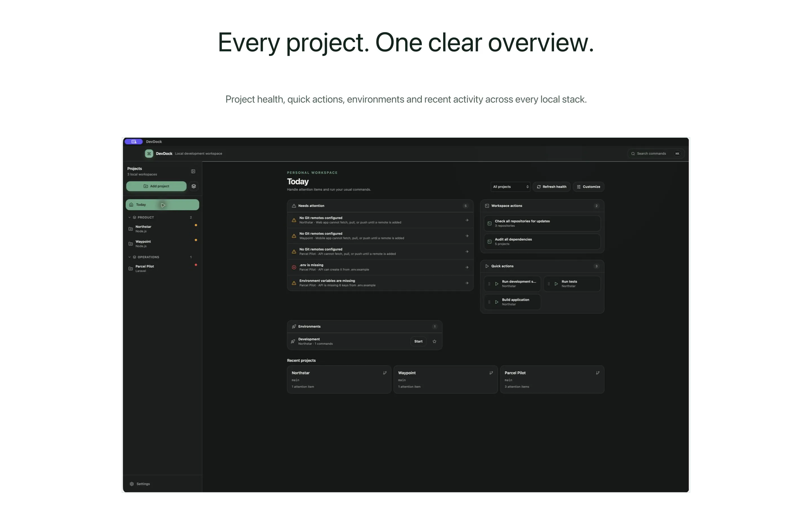Click arrow on Parcel Pilot Git remotes alert
The height and width of the screenshot is (508, 812).
[x=467, y=251]
